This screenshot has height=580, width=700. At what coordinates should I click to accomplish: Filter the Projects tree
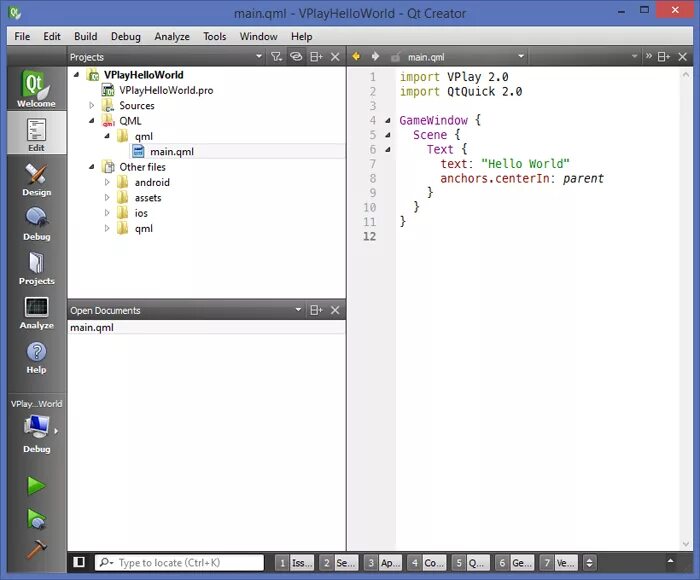pyautogui.click(x=276, y=57)
